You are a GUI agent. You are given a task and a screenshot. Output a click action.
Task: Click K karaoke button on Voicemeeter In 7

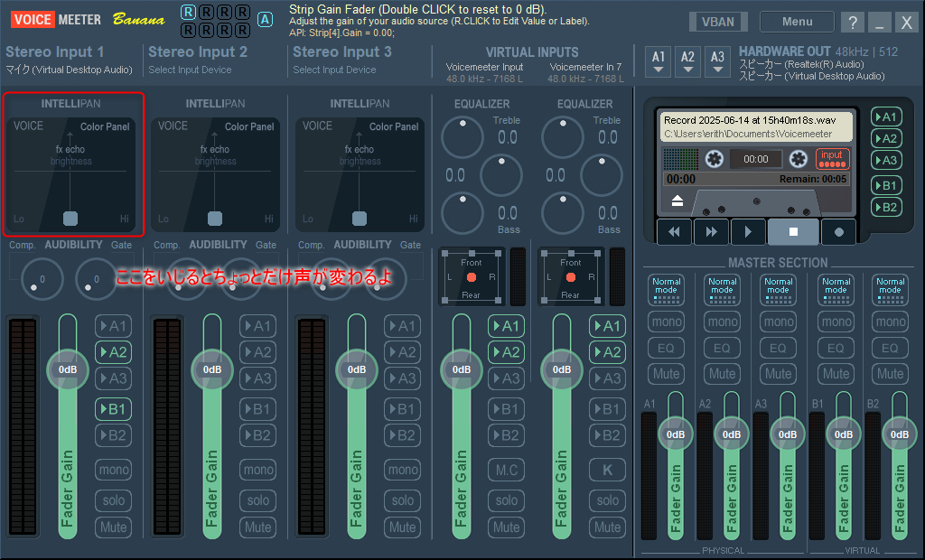coord(607,470)
